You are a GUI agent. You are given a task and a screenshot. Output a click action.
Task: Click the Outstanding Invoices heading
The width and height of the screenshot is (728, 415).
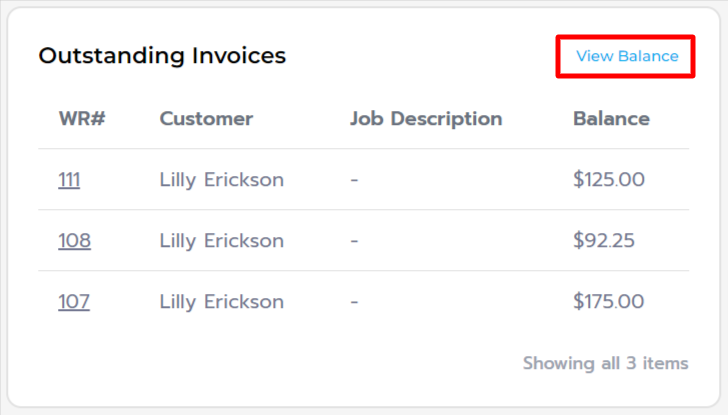[162, 56]
